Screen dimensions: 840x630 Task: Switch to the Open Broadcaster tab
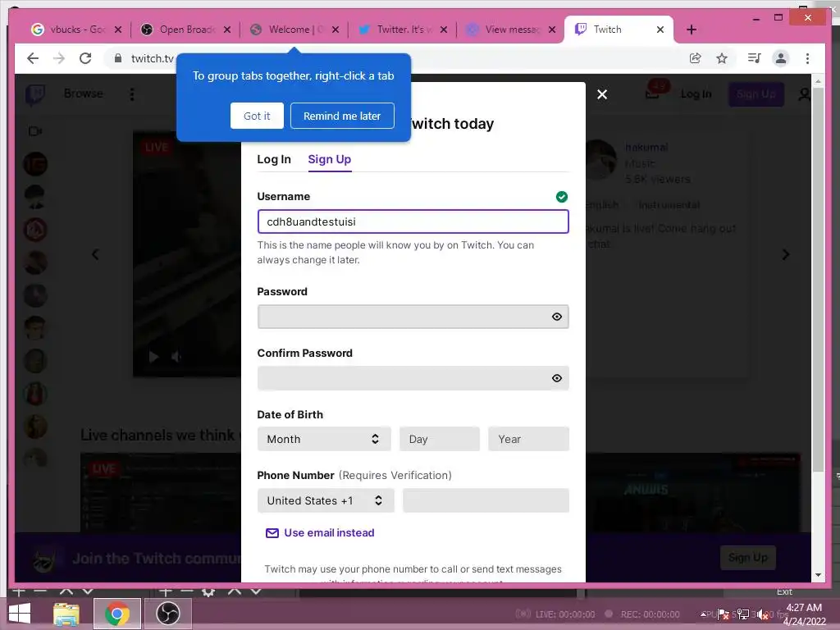[186, 30]
